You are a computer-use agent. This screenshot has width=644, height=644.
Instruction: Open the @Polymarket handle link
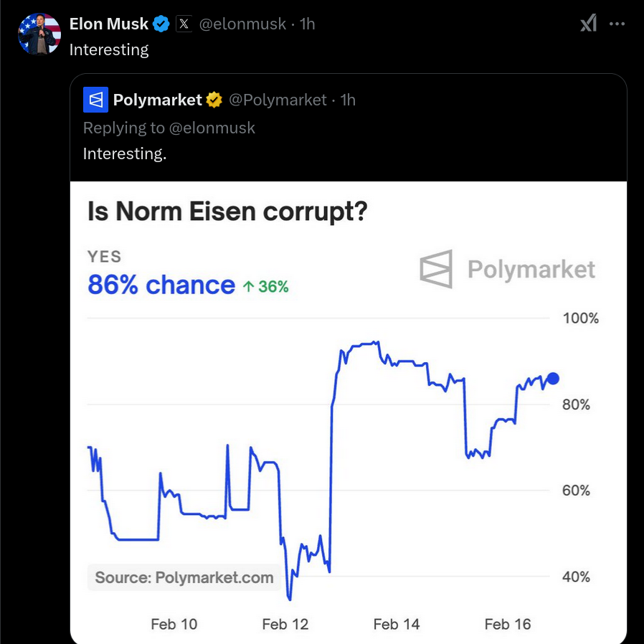[x=278, y=100]
